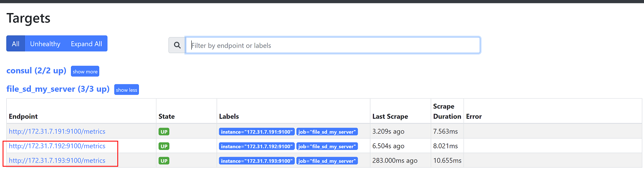Viewport: 644px width, 171px height.
Task: Click the instance="172.31.7.192:9100" label badge
Action: 256,147
